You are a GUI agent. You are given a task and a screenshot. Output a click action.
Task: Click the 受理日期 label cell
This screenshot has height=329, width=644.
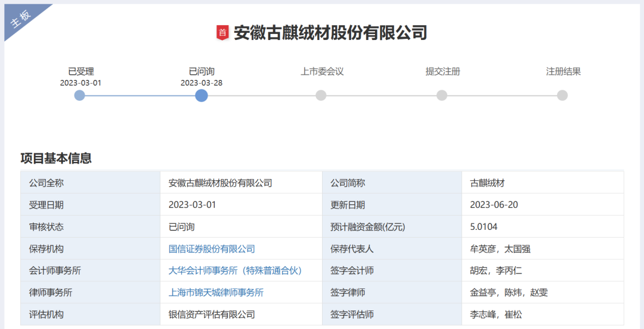[91, 205]
